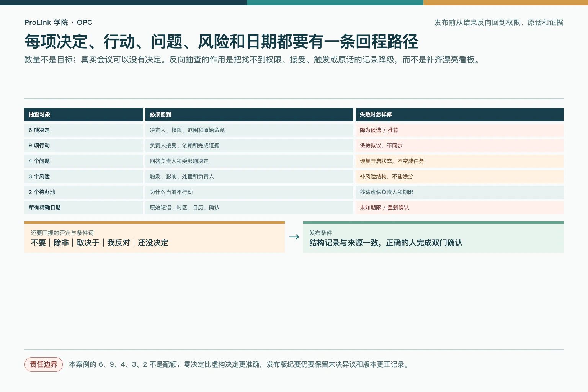Click the 还要回搜的否定与条件词 label
The height and width of the screenshot is (392, 588).
coord(62,233)
